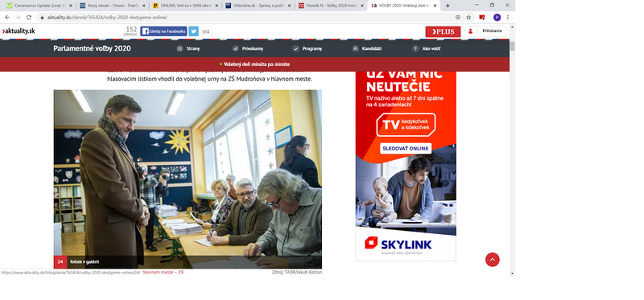Screen dimensions: 644x300
Task: Bookmark this page with the star icon
Action: (x=469, y=17)
